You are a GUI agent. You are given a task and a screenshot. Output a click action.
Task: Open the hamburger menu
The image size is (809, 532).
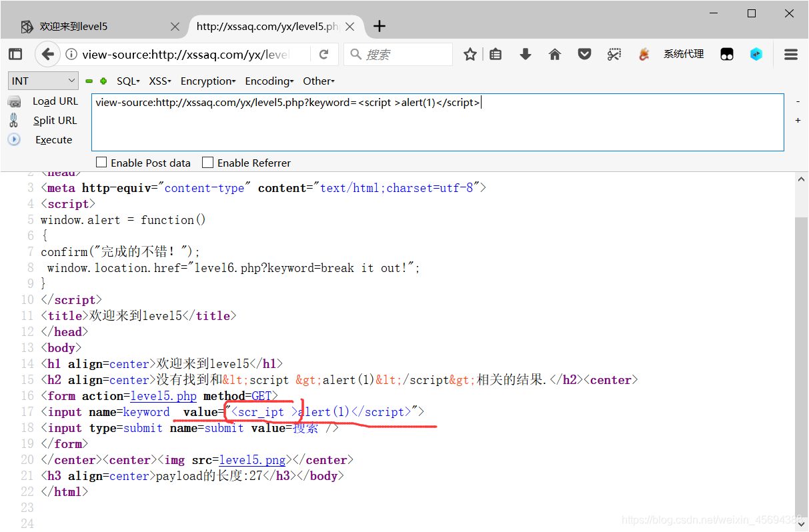coord(791,55)
